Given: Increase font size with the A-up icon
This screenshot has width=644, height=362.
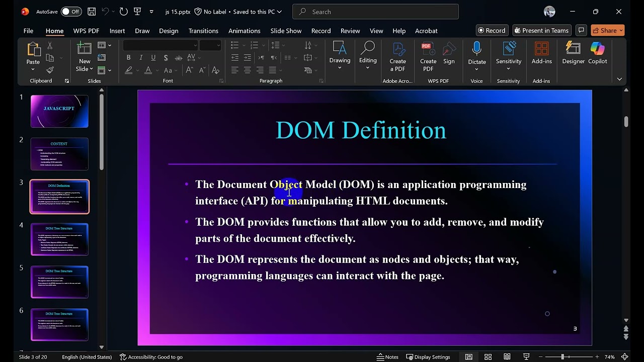Looking at the screenshot, I should (x=190, y=70).
